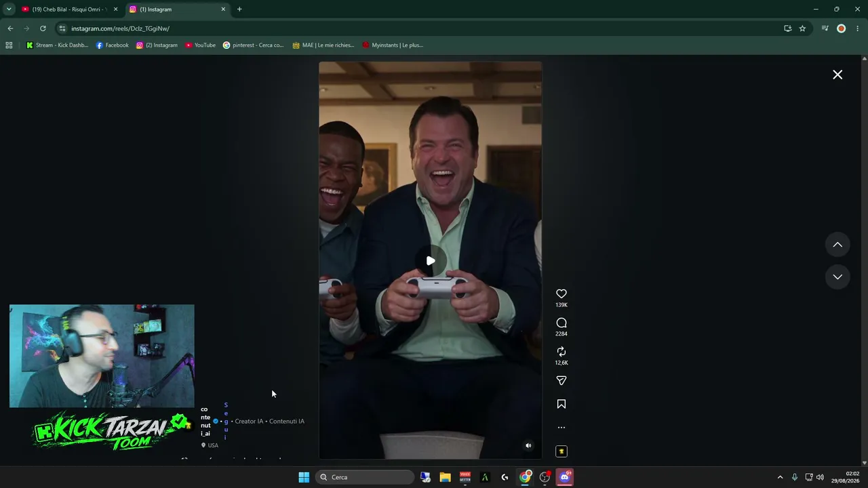The width and height of the screenshot is (868, 488).
Task: Open Google Chrome from the taskbar
Action: pyautogui.click(x=525, y=477)
